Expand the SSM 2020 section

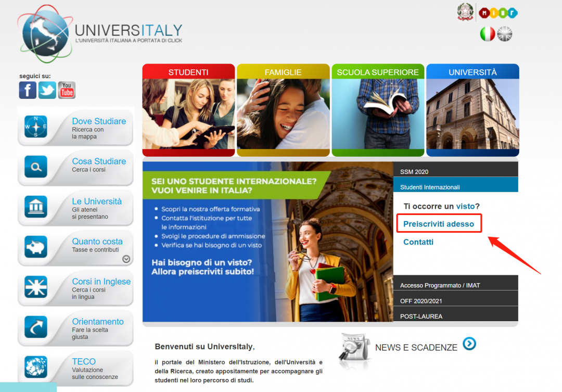[455, 169]
